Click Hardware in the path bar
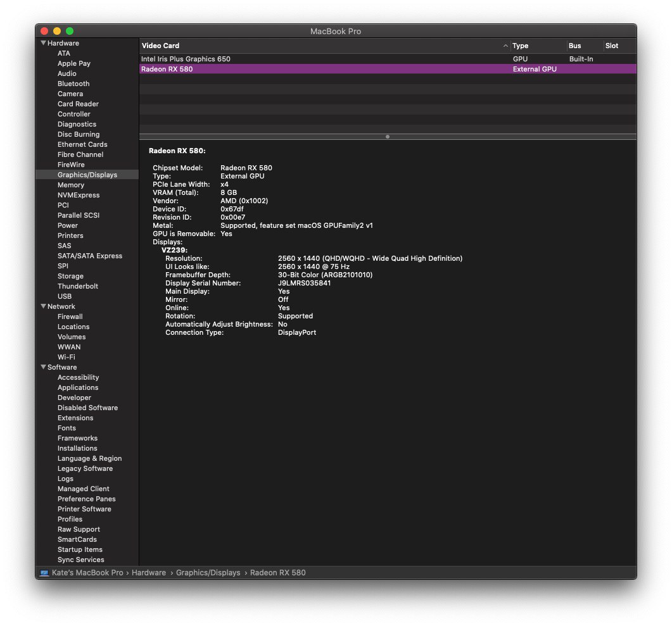Screen dimensions: 672x626 (149, 573)
